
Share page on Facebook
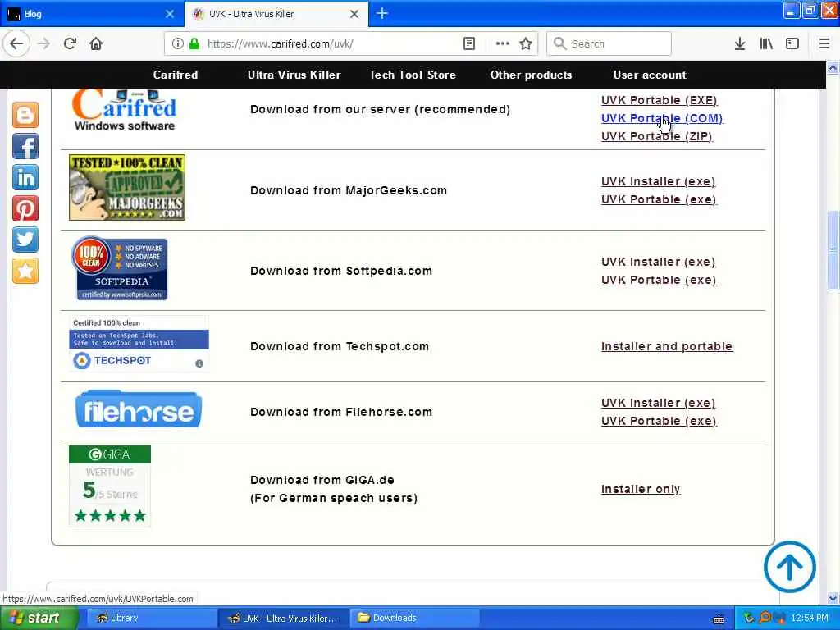25,146
